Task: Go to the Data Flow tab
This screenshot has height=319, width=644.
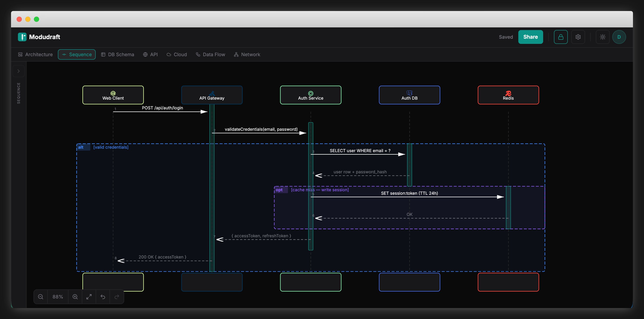Action: [210, 54]
